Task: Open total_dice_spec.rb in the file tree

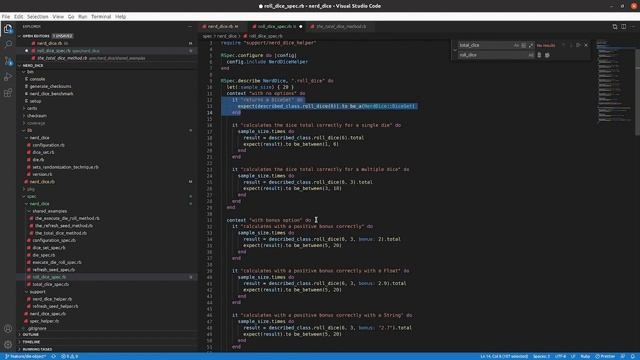Action: coord(51,284)
